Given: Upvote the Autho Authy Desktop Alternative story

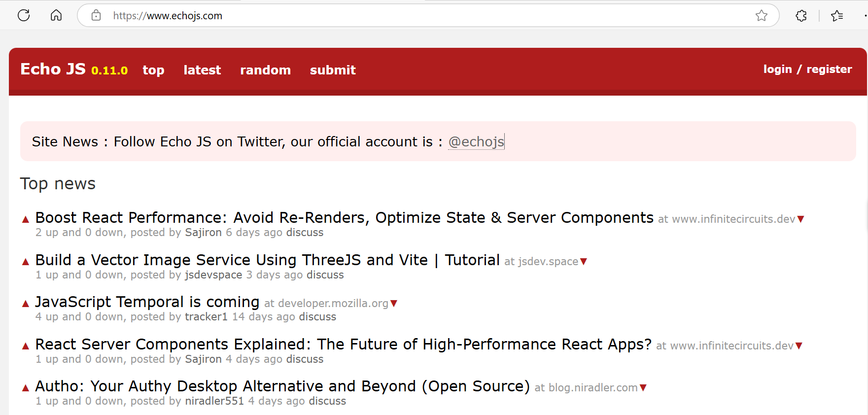Looking at the screenshot, I should tap(26, 388).
